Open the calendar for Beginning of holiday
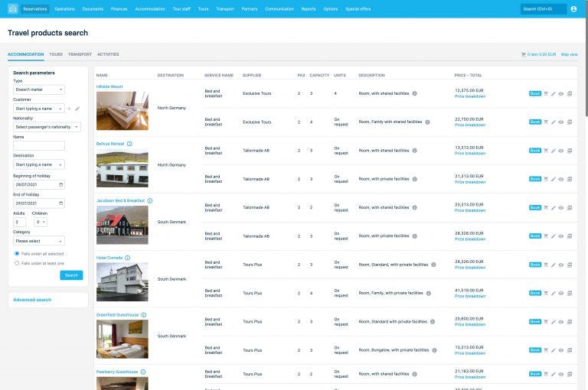 [60, 185]
